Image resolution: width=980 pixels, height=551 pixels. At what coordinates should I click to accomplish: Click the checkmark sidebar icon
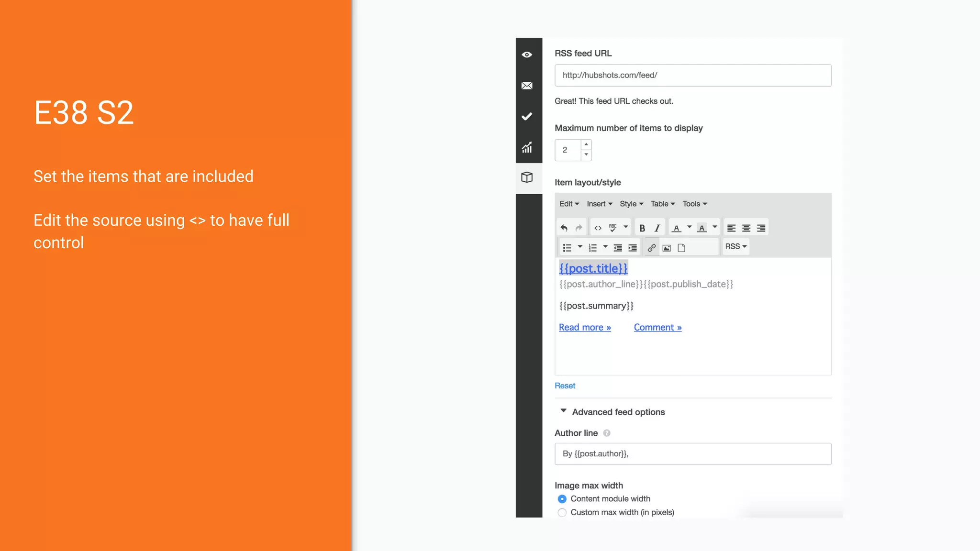point(527,116)
